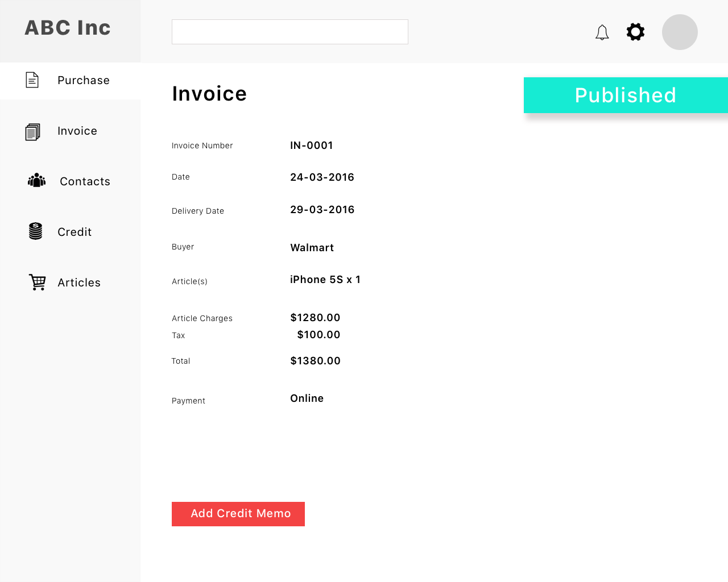Image resolution: width=728 pixels, height=582 pixels.
Task: Open settings via the gear icon
Action: point(635,32)
